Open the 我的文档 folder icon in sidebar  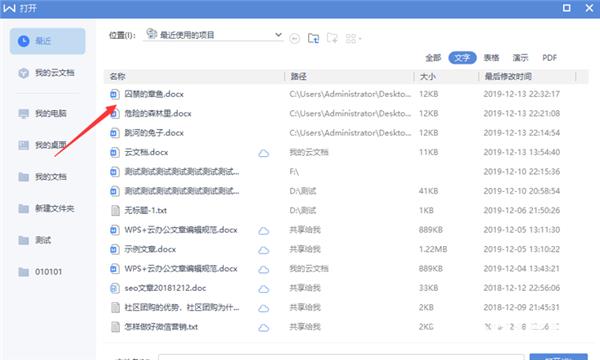coord(23,177)
